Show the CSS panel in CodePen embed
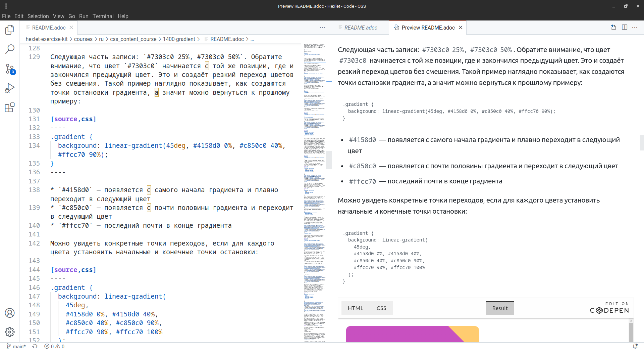Image resolution: width=644 pixels, height=351 pixels. tap(381, 308)
